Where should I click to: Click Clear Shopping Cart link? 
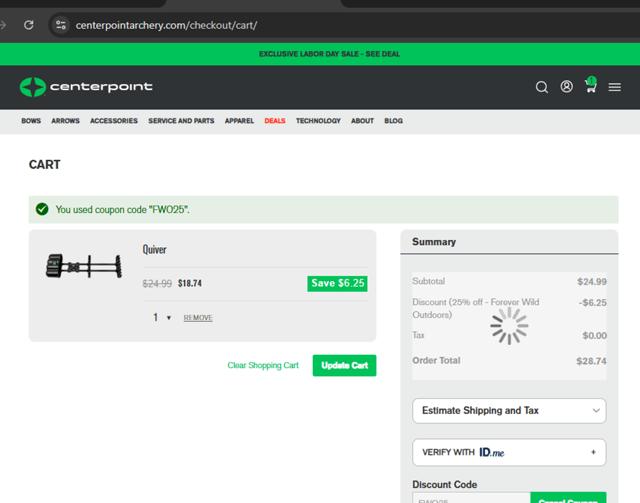pyautogui.click(x=263, y=365)
